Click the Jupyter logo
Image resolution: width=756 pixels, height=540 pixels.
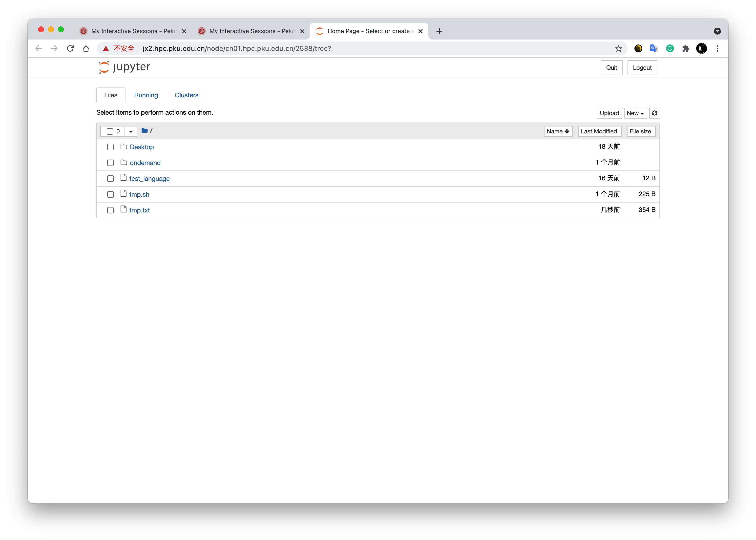pyautogui.click(x=124, y=67)
